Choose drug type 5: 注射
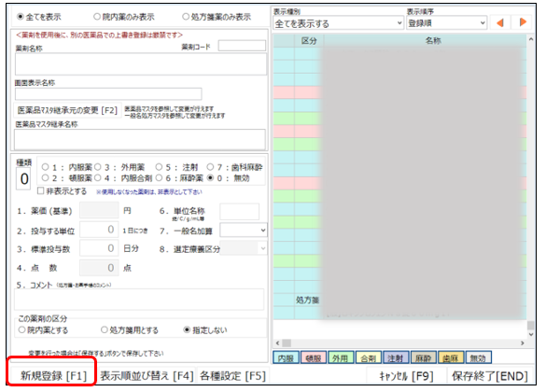Screen dimensions: 546x392 (x=159, y=167)
